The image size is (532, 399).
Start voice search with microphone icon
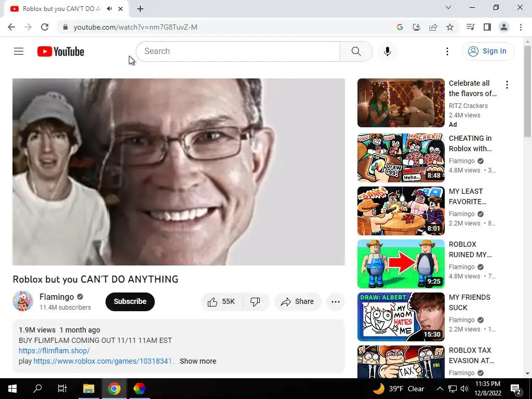coord(387,51)
